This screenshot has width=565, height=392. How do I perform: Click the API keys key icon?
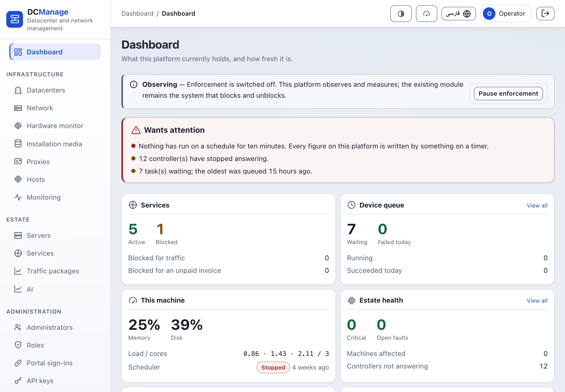pyautogui.click(x=18, y=381)
